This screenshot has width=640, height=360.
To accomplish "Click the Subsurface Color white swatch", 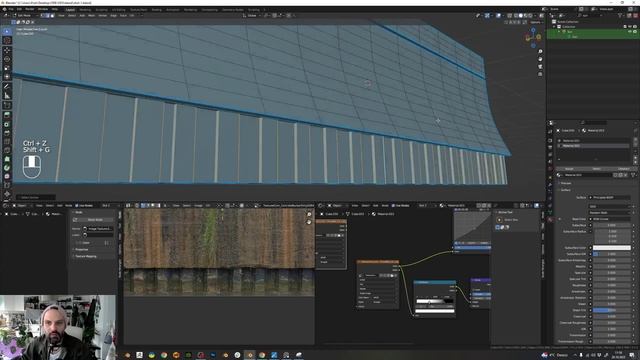I will (x=611, y=248).
